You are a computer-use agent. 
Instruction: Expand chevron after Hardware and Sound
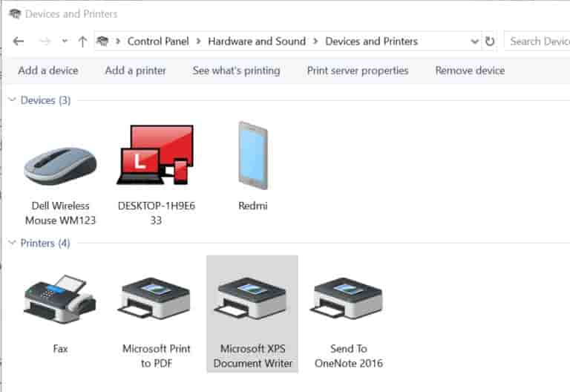pos(315,42)
